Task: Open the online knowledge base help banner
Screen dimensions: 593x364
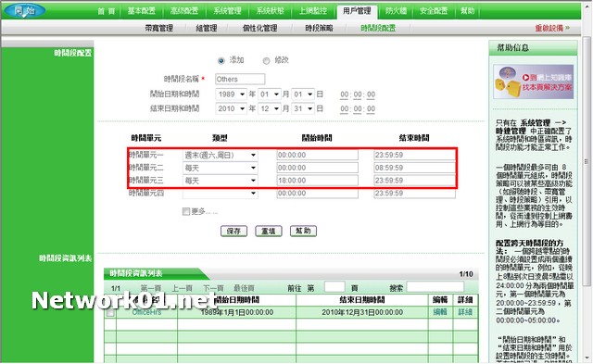Action: (x=534, y=82)
